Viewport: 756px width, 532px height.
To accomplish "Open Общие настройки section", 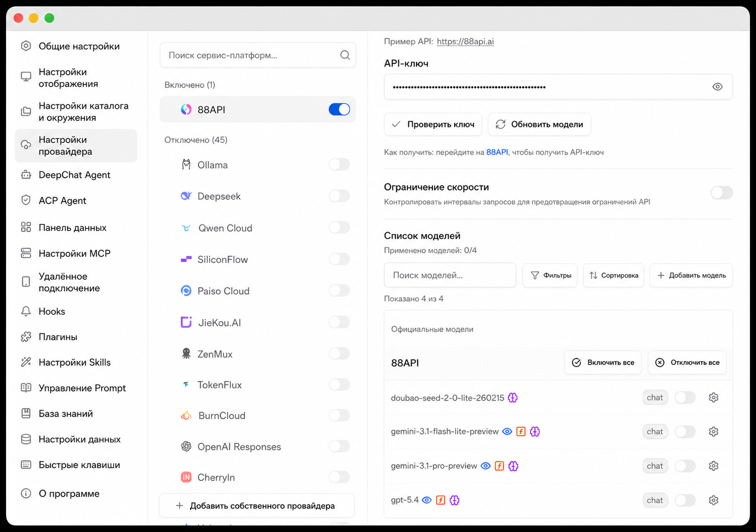I will (x=76, y=46).
